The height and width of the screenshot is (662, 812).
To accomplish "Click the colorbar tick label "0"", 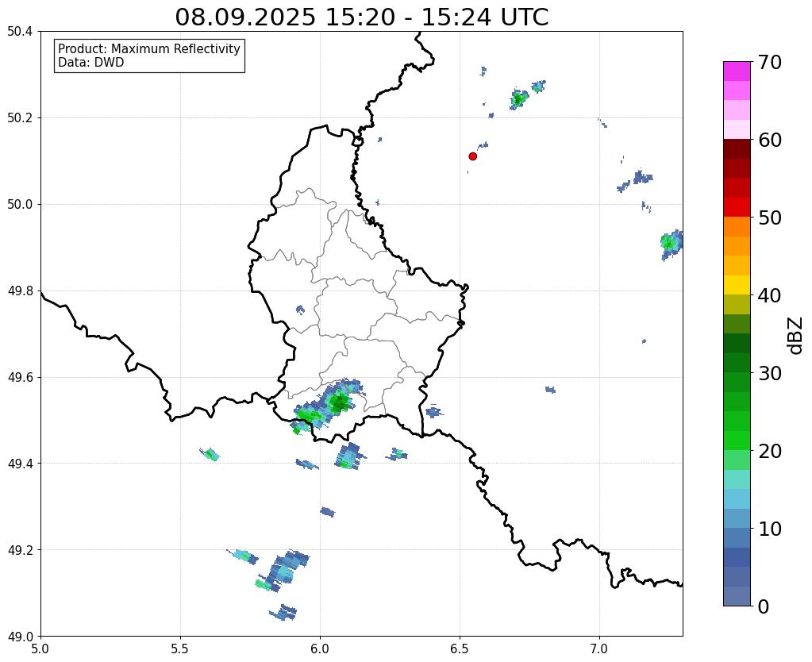I will coord(764,606).
